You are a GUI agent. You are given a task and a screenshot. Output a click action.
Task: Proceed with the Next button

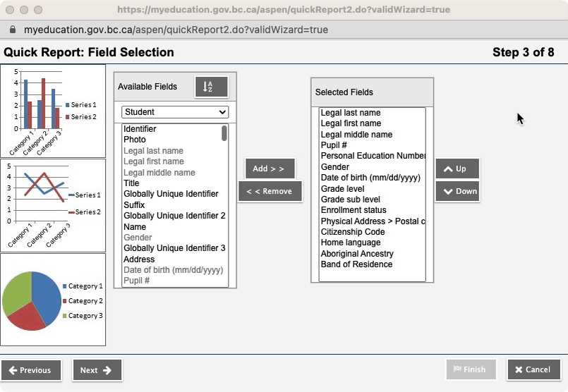click(97, 370)
